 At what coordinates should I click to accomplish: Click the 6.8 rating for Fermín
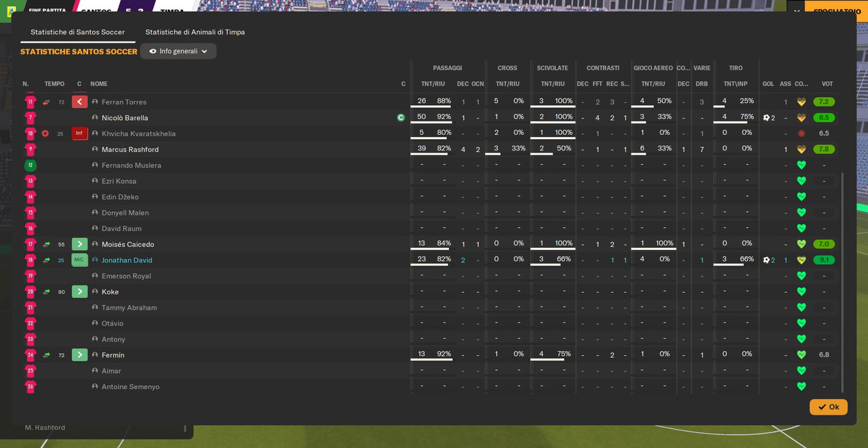[824, 354]
